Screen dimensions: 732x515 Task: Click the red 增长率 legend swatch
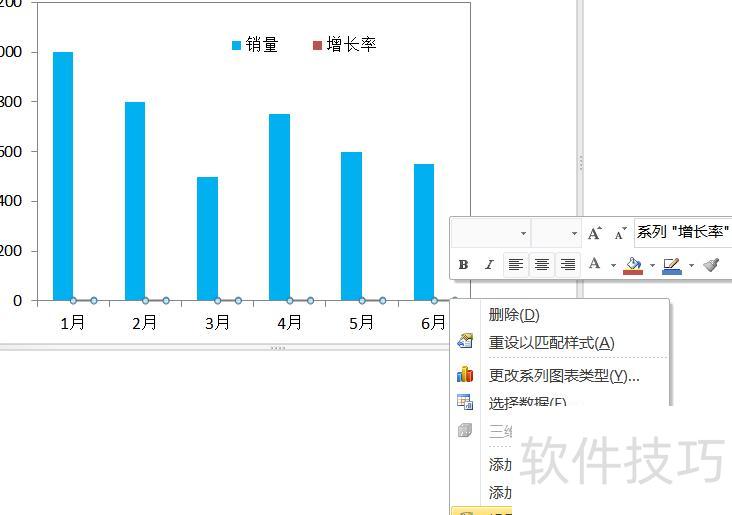coord(317,45)
